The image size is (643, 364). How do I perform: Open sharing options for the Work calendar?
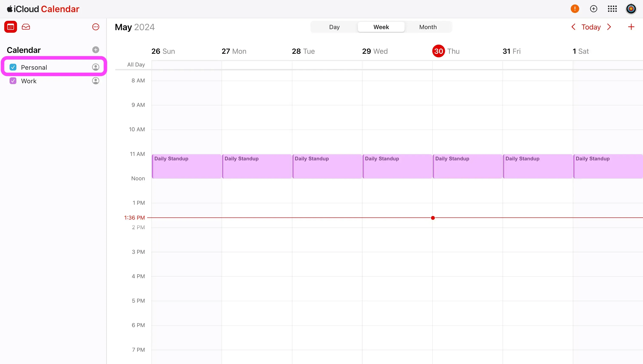pyautogui.click(x=95, y=80)
